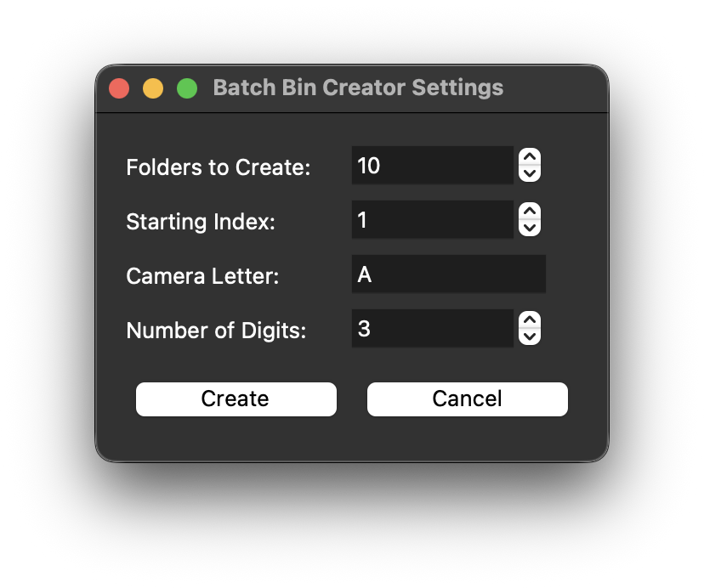Click the Batch Bin Creator Settings title
The width and height of the screenshot is (704, 588).
tap(358, 88)
